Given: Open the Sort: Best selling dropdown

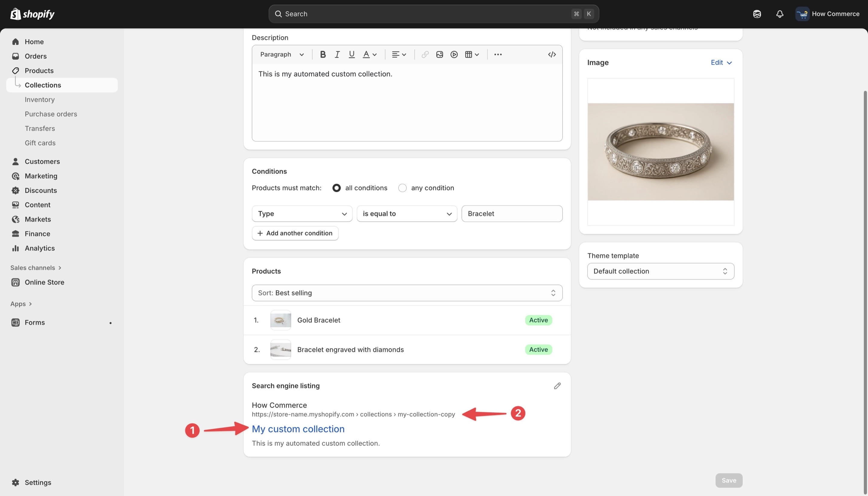Looking at the screenshot, I should [407, 293].
